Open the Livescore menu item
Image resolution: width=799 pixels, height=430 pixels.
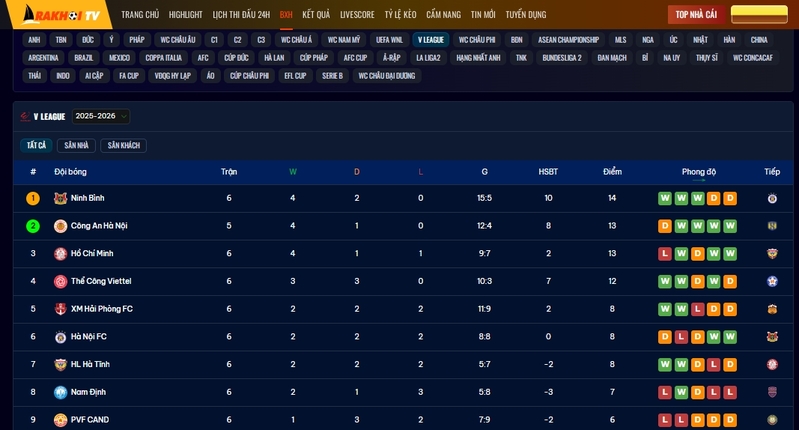(357, 15)
